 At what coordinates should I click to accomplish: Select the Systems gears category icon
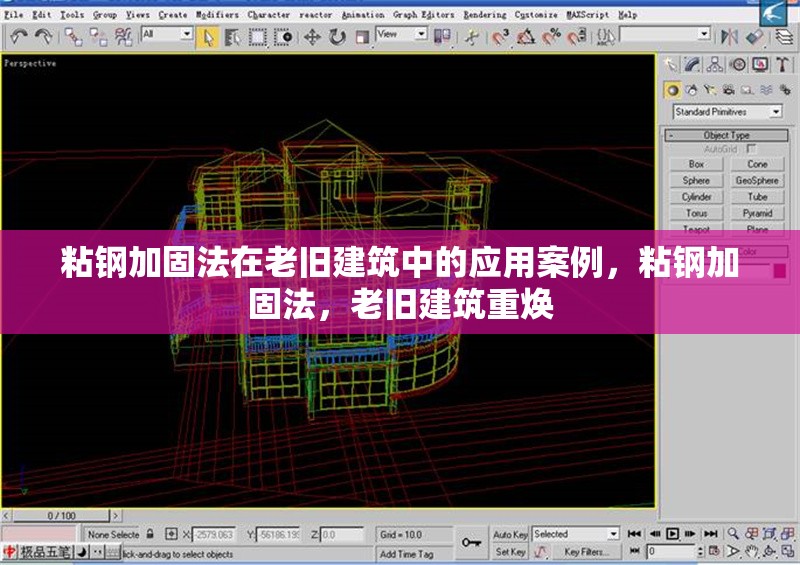785,90
